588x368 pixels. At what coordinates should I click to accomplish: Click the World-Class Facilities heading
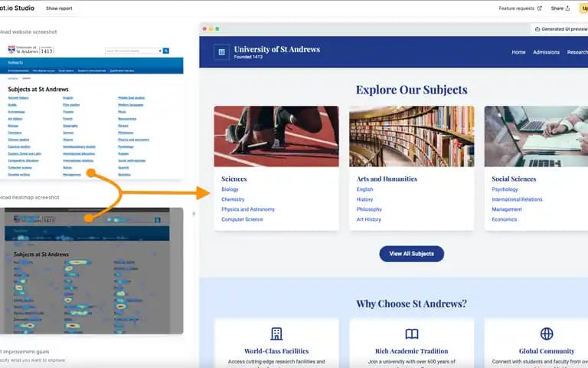click(x=276, y=351)
